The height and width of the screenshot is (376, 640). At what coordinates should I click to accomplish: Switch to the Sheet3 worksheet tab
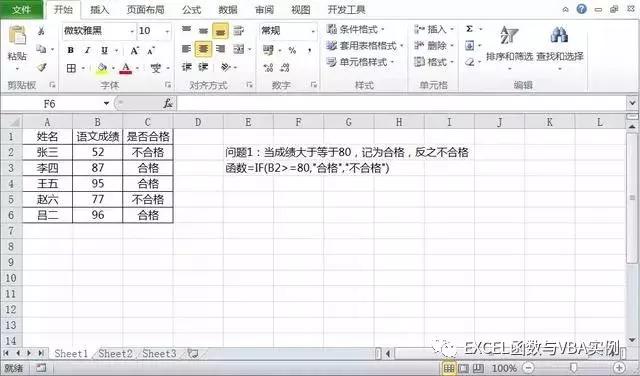(x=159, y=354)
